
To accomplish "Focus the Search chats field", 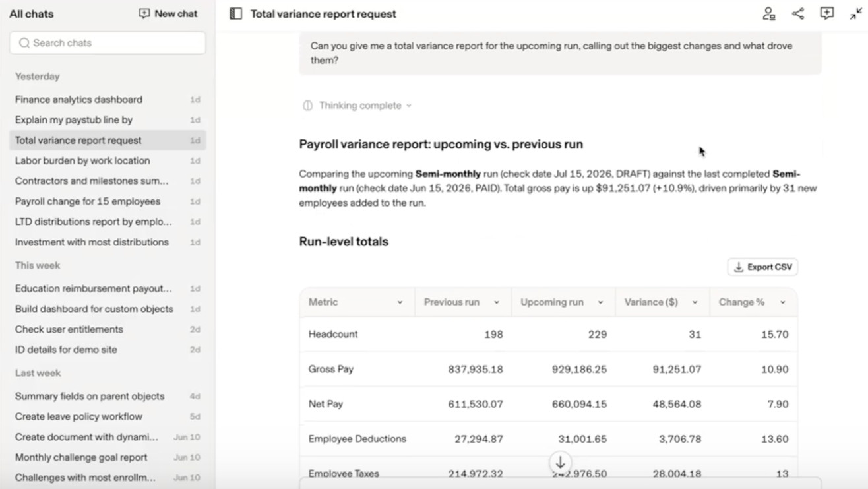I will point(108,43).
